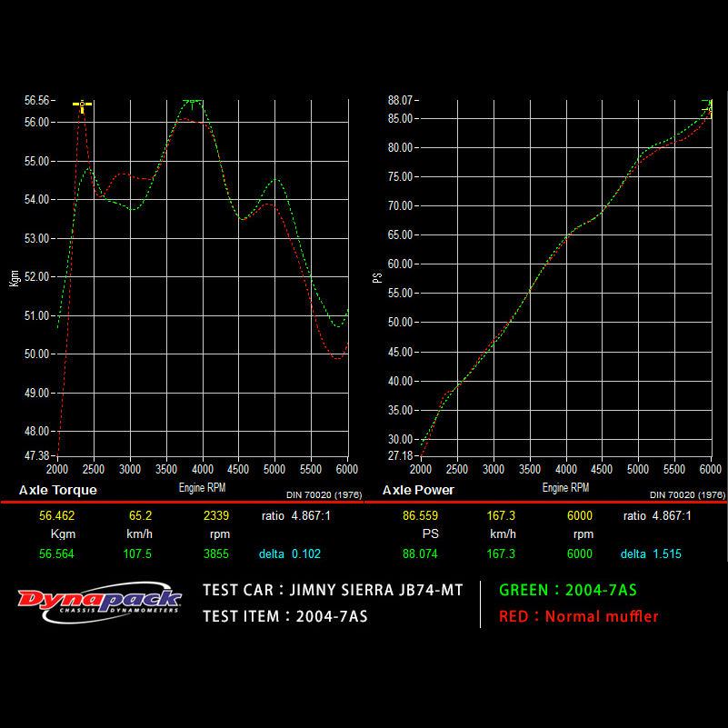Expand the Axle Torque panel header

click(59, 490)
